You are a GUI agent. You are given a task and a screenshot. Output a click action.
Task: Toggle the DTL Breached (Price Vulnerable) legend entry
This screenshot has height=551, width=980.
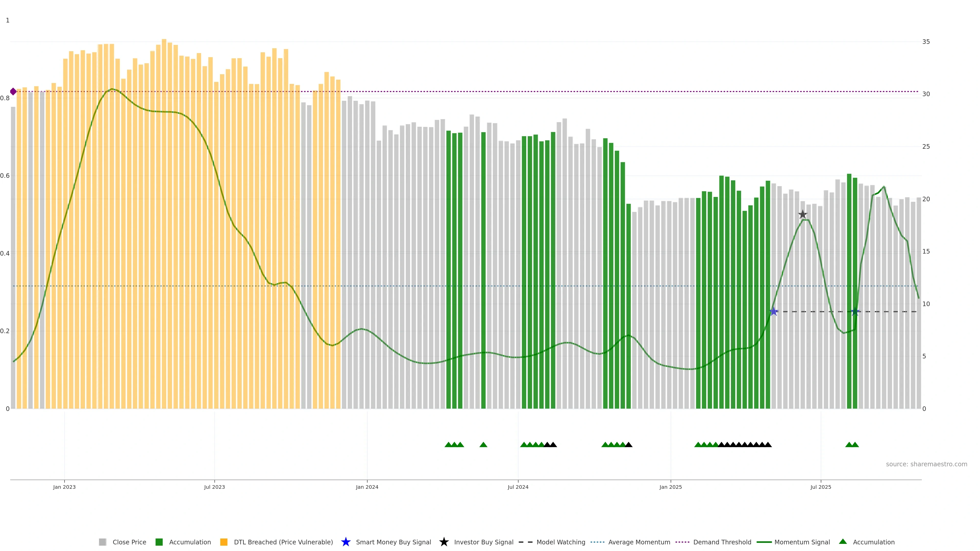pyautogui.click(x=283, y=542)
